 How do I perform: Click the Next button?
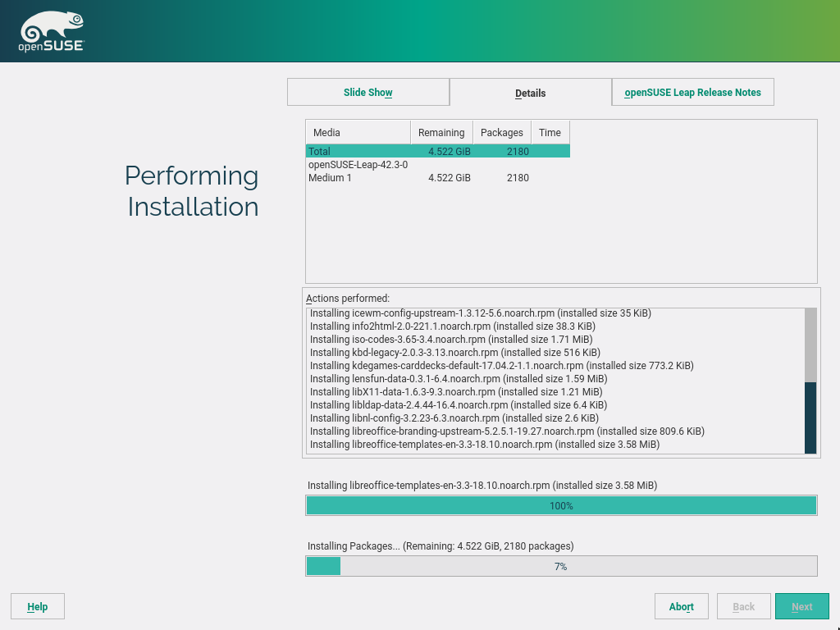point(801,607)
